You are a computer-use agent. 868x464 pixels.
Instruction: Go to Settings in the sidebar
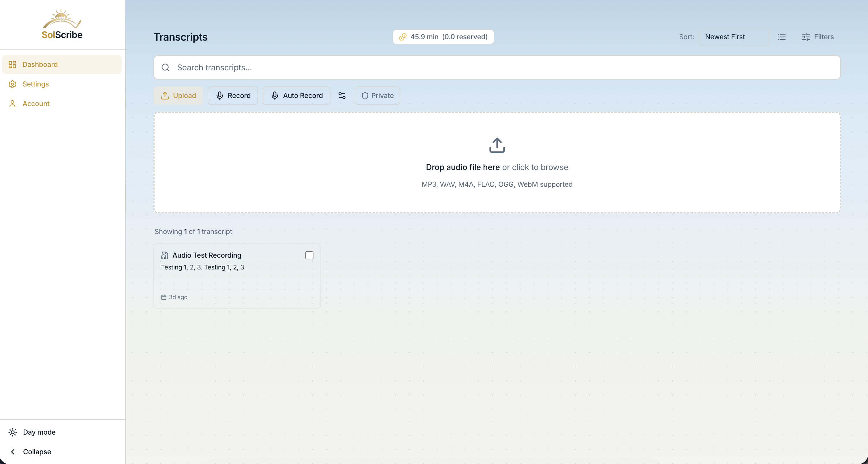pos(35,84)
